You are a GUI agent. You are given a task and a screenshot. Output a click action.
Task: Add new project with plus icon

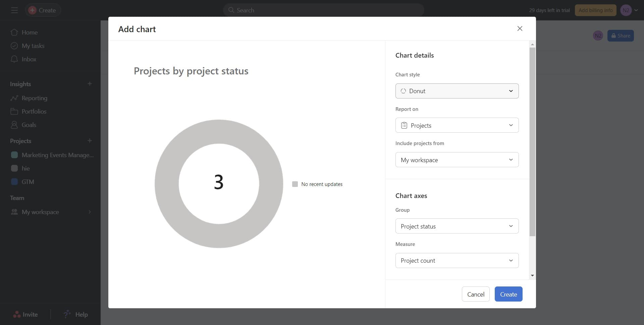click(90, 141)
